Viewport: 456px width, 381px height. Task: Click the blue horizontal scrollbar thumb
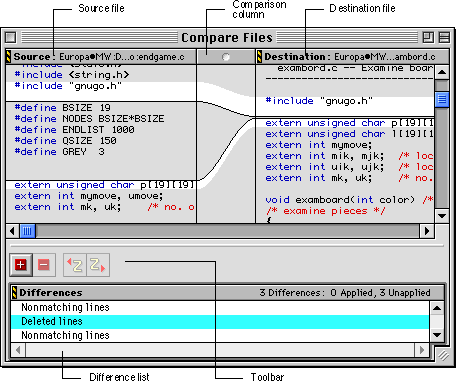28,231
